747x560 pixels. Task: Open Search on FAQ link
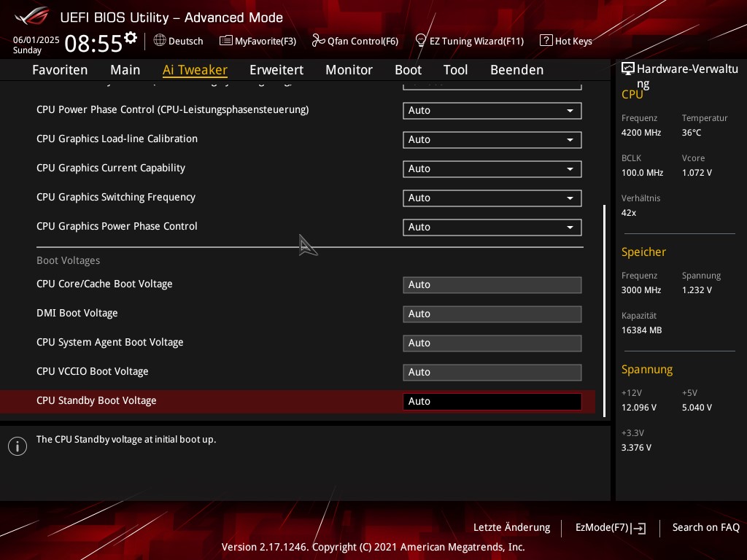point(705,528)
